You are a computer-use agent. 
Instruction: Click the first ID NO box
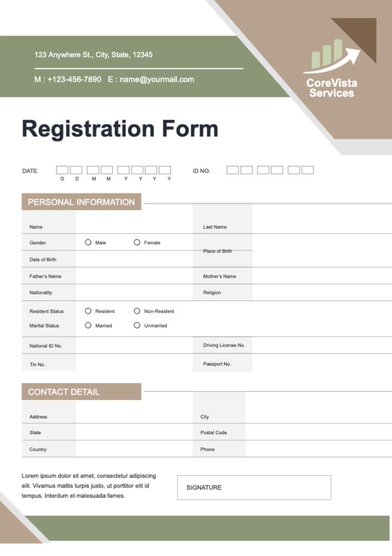232,170
